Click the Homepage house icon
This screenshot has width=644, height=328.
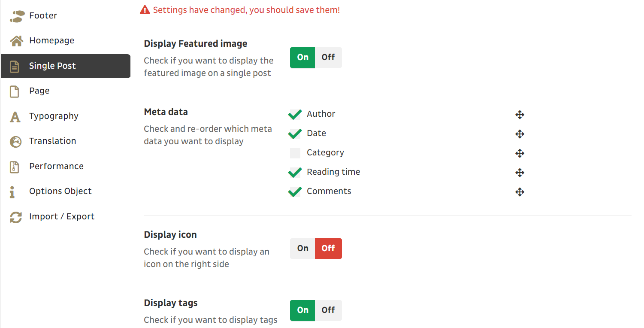point(16,41)
